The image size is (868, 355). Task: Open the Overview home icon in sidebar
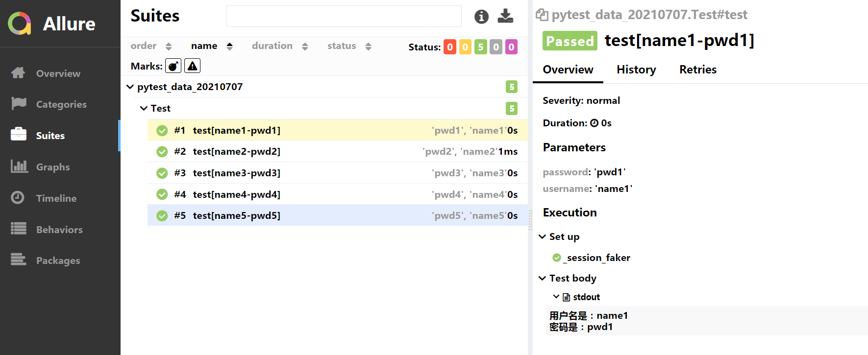18,73
